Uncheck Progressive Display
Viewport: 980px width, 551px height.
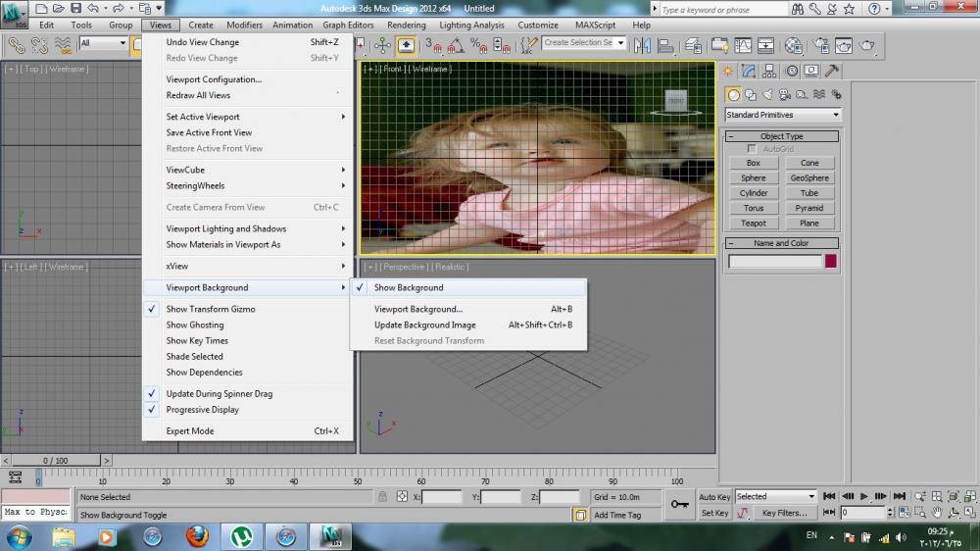click(x=202, y=410)
